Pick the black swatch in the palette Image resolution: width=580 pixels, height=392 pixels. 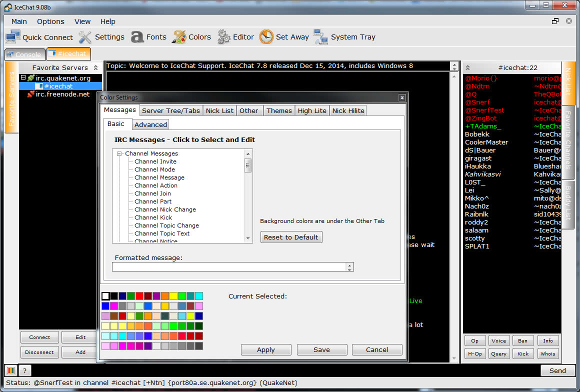coord(114,296)
